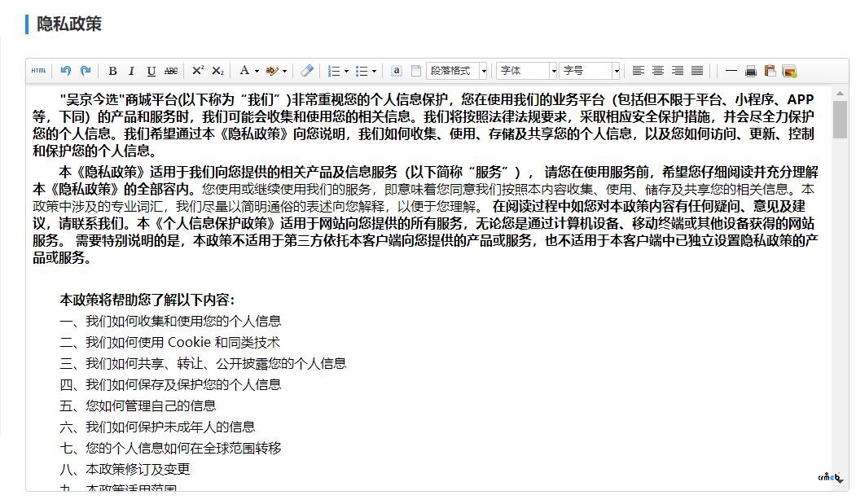Image resolution: width=856 pixels, height=504 pixels.
Task: Click the line 四、我们如何保存及保护您的个人信息
Action: pyautogui.click(x=170, y=385)
